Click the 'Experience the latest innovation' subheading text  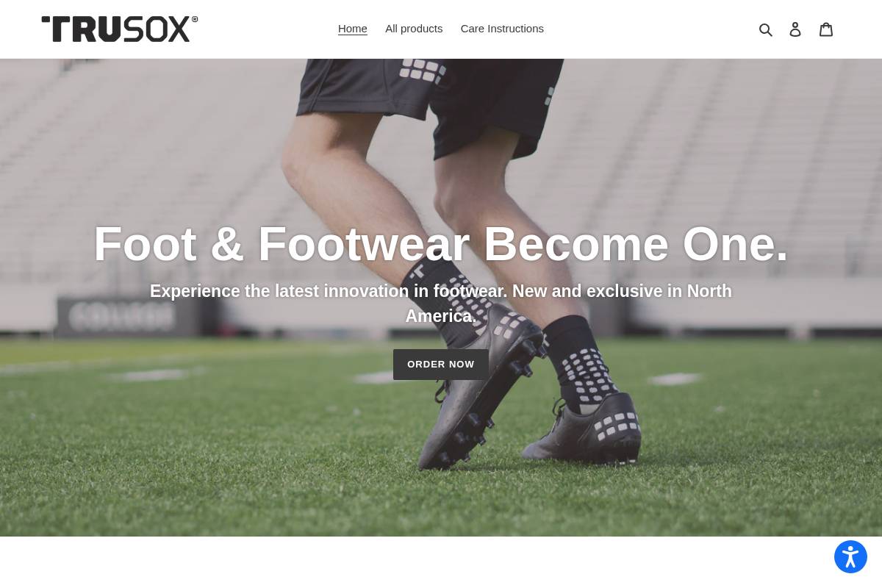441,304
